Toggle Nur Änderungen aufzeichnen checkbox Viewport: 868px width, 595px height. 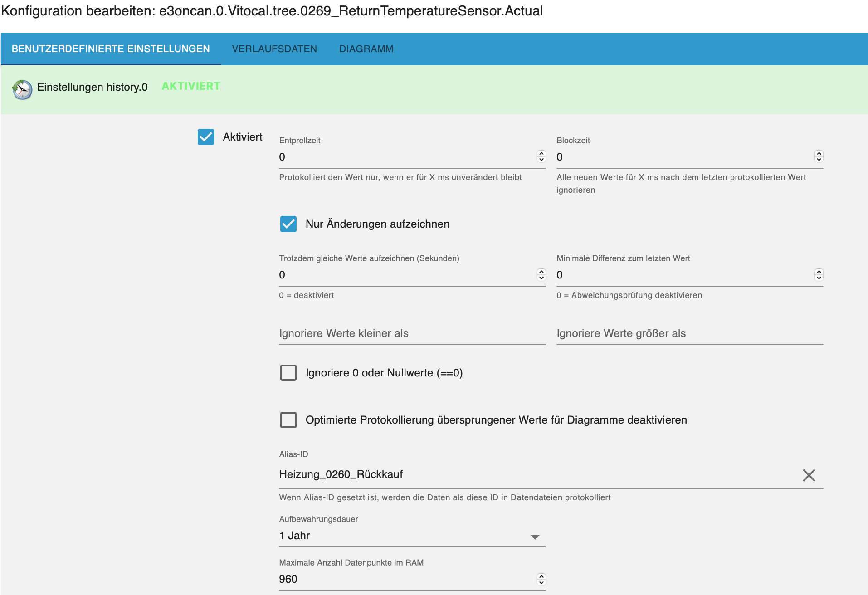coord(288,224)
